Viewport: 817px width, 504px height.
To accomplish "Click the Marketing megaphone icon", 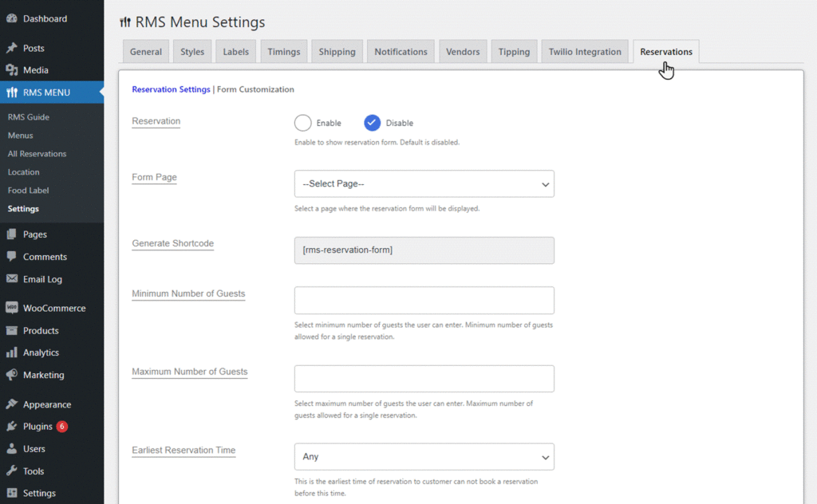I will (11, 375).
